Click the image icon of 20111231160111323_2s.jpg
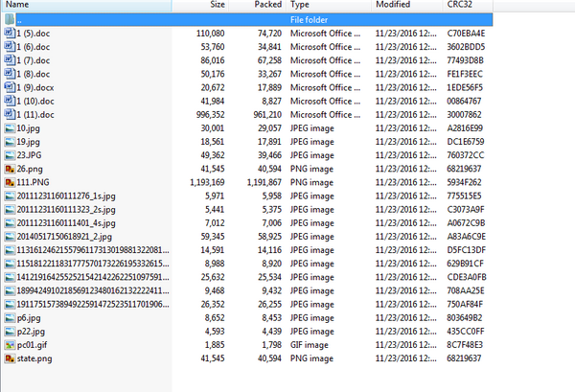Viewport: 575px width, 392px height. coord(10,210)
